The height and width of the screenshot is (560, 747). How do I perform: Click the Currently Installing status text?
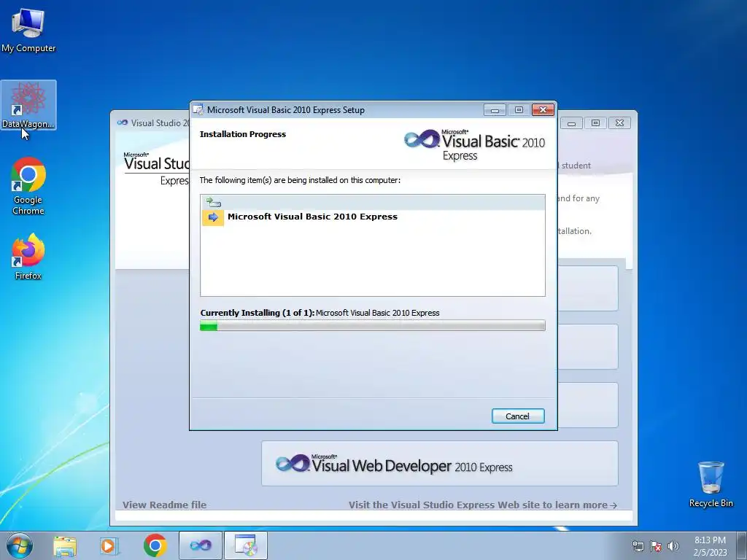point(320,313)
